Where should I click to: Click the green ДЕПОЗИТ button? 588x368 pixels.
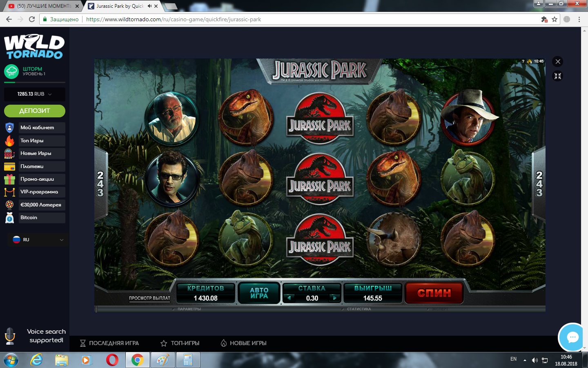point(35,111)
